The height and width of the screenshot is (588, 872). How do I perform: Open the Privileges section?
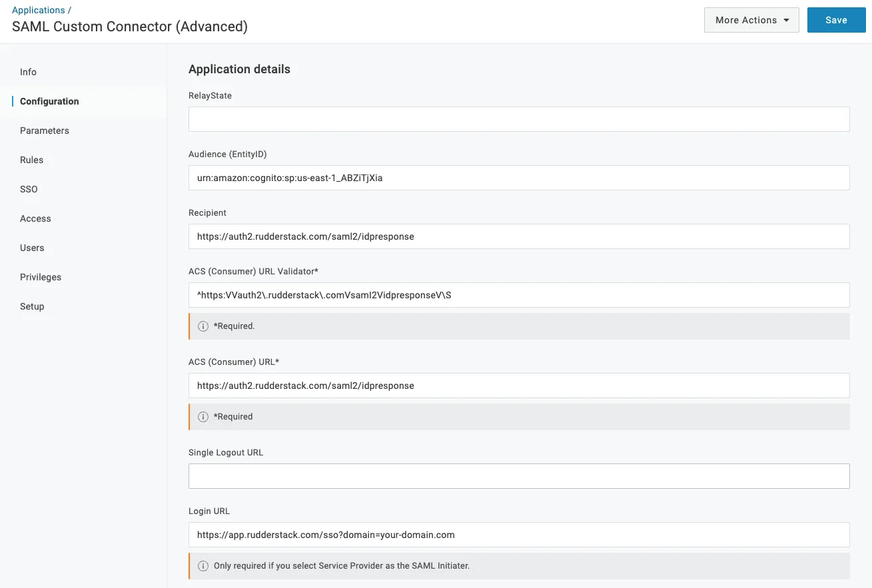pos(41,277)
